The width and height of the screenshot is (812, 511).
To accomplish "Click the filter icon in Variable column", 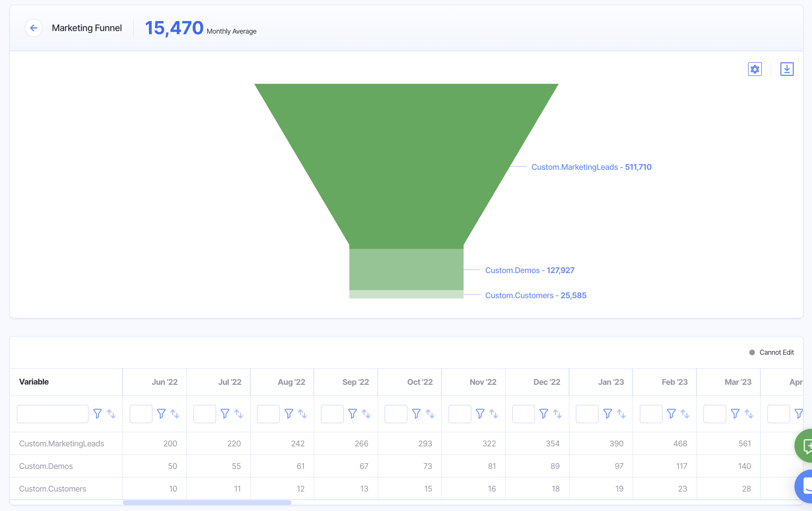I will (98, 413).
